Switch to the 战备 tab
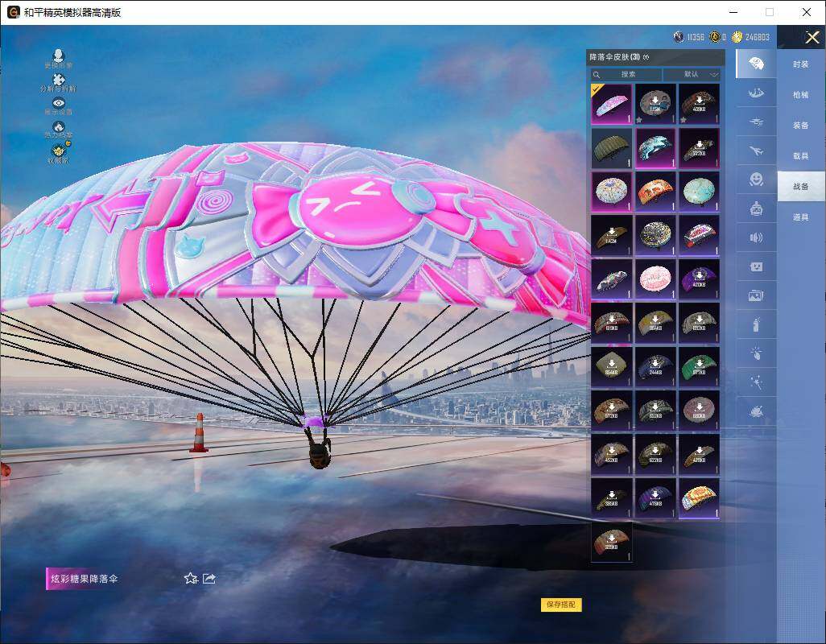The width and height of the screenshot is (826, 644). pos(801,186)
